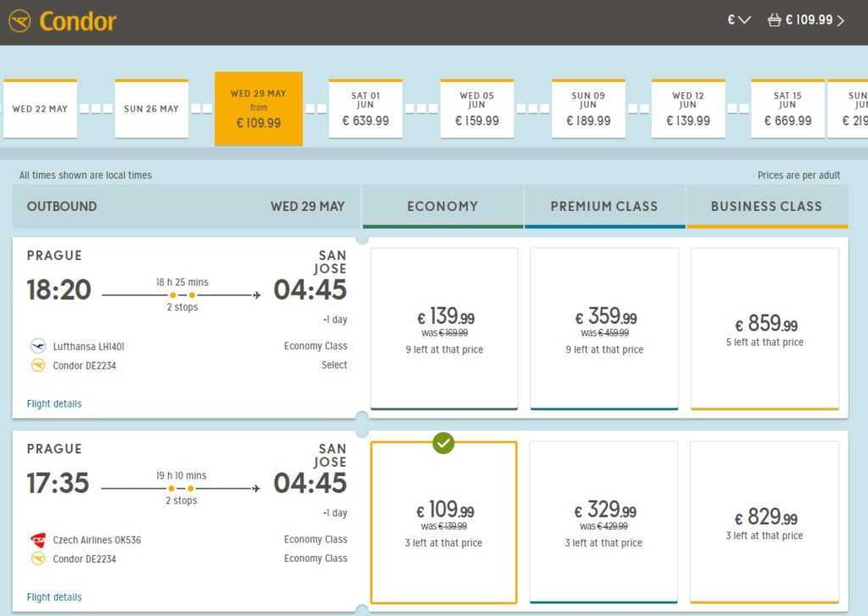Click the Czech Airlines logo icon
This screenshot has width=868, height=616.
37,540
